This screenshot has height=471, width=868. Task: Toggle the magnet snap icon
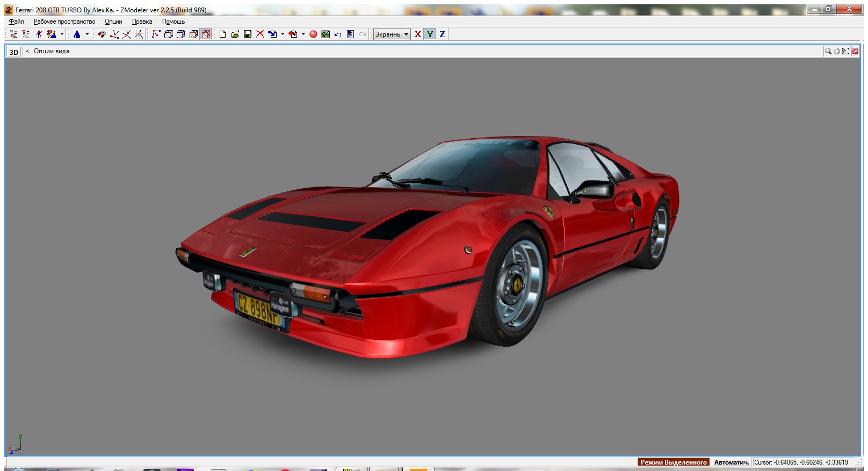[x=102, y=34]
